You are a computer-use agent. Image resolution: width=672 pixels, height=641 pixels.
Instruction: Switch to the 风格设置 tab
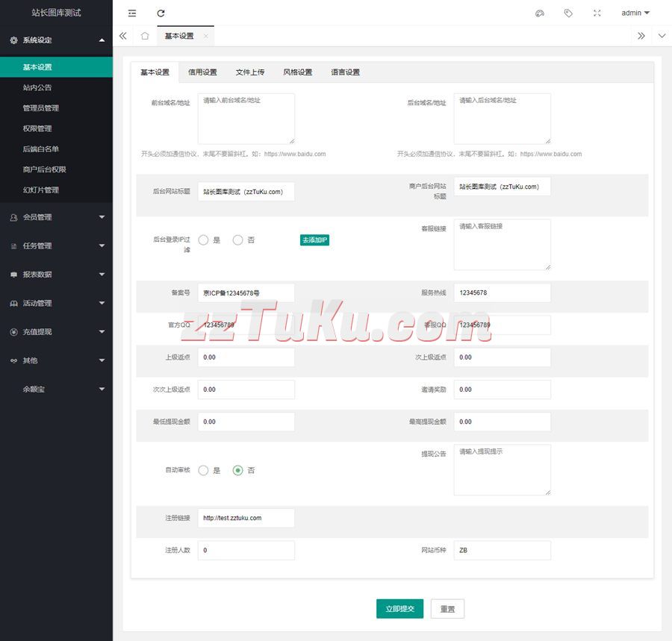[x=297, y=72]
